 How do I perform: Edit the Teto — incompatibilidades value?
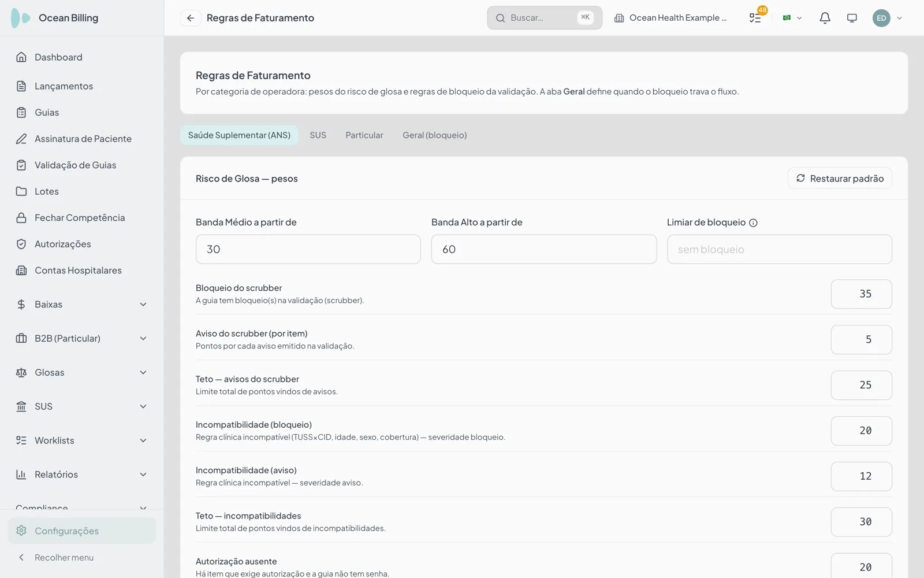(x=862, y=522)
